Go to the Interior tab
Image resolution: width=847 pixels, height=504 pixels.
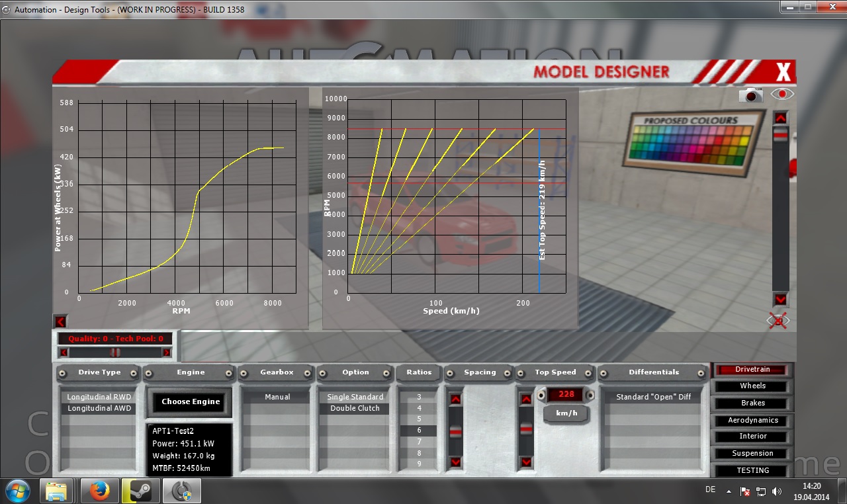(x=752, y=437)
